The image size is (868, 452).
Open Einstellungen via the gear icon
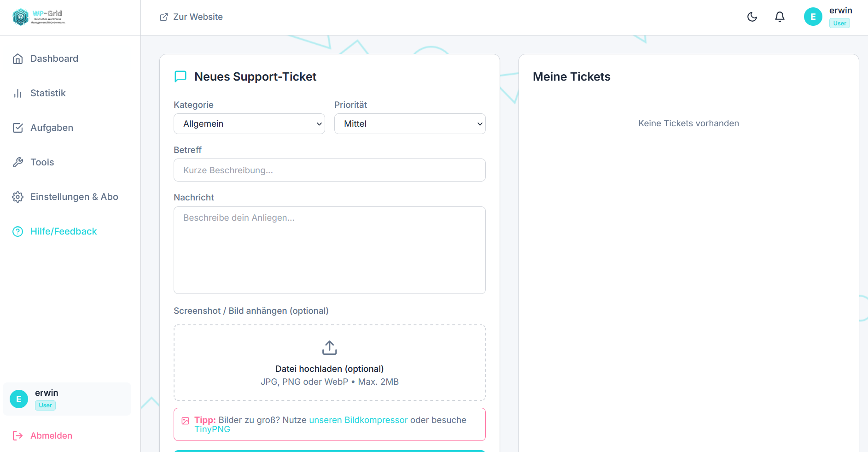(x=17, y=197)
